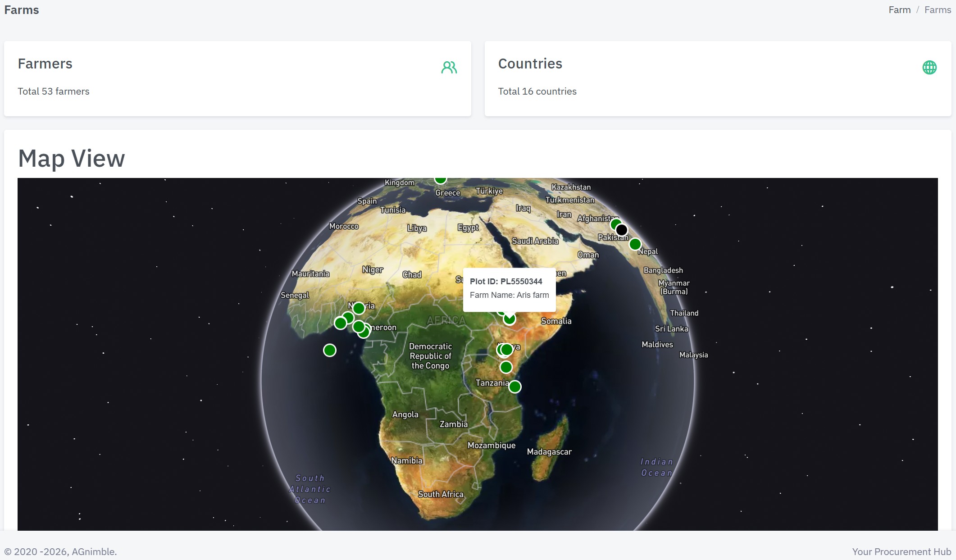This screenshot has width=956, height=560.
Task: Click the Saudi Arabia map label
Action: pyautogui.click(x=535, y=241)
